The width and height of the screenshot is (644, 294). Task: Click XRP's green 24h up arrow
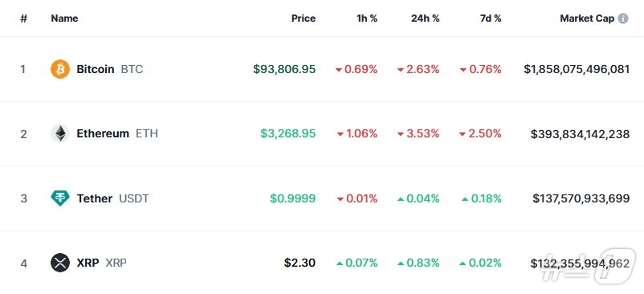point(401,263)
